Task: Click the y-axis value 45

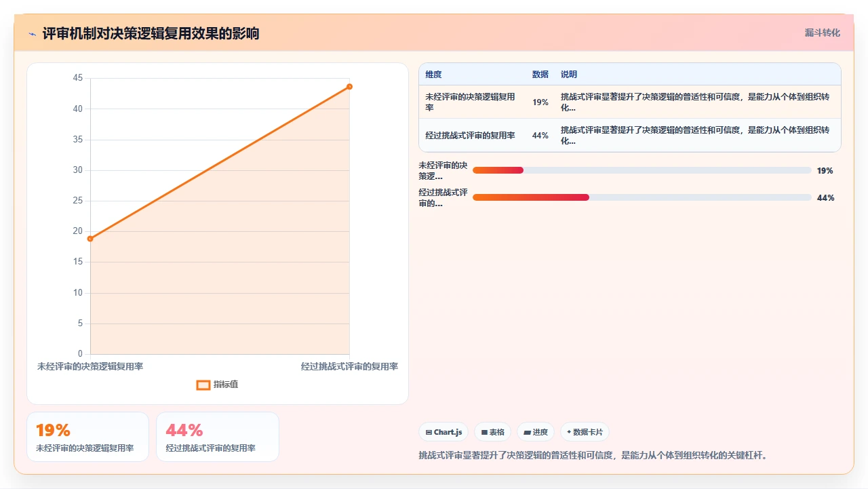Action: (x=78, y=78)
